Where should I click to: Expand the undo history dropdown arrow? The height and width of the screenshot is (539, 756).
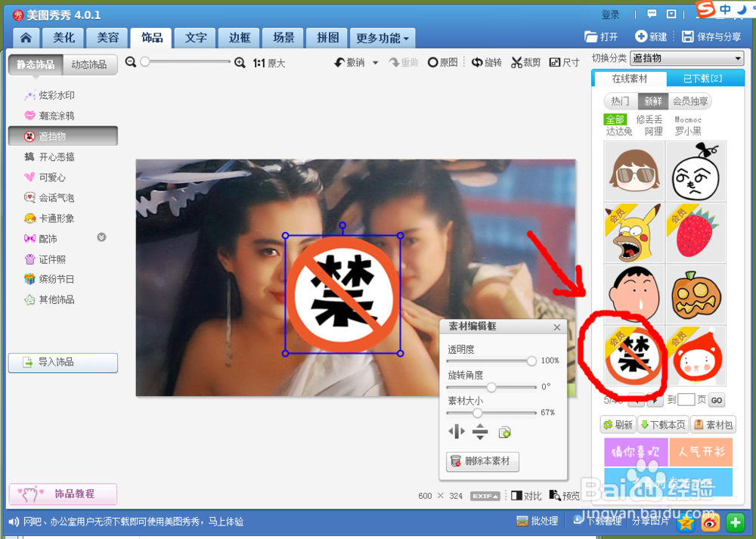(376, 63)
